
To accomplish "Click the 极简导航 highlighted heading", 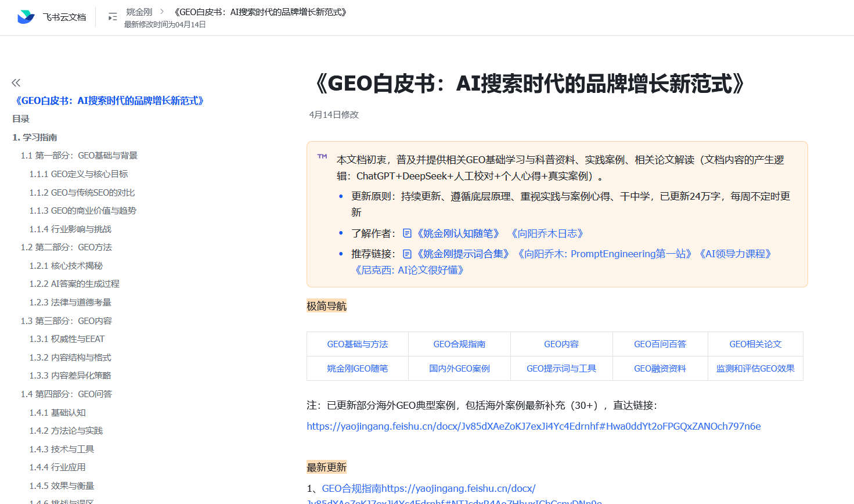I will tap(326, 306).
